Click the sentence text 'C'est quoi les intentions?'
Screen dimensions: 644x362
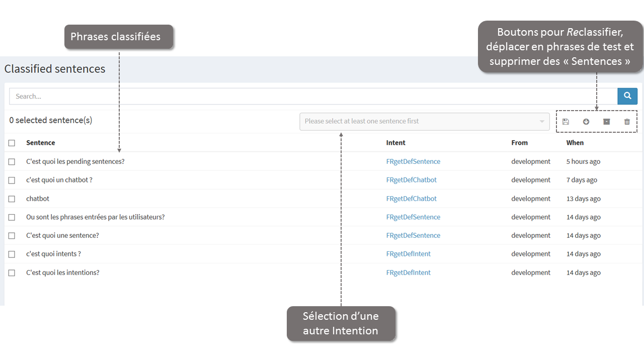(63, 273)
